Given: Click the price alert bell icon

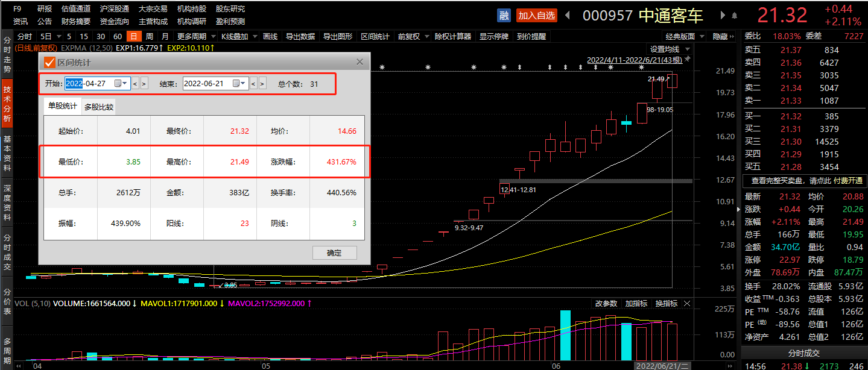Looking at the screenshot, I should 734,15.
